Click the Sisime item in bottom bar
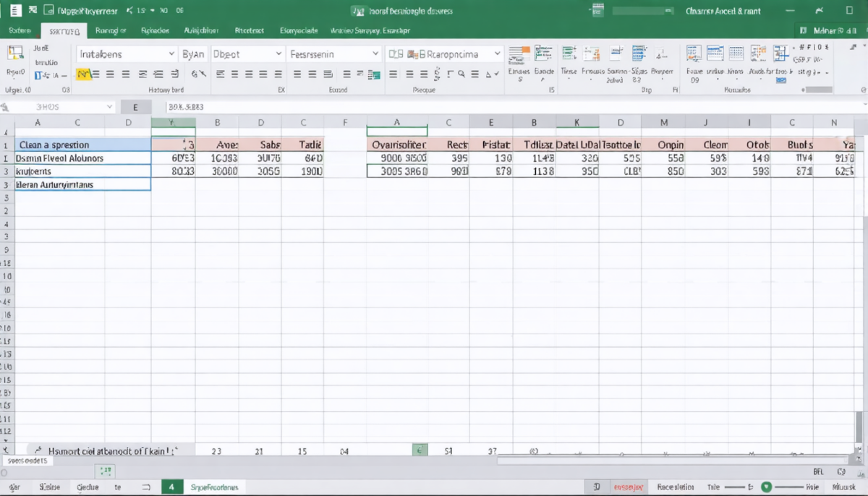This screenshot has height=496, width=868. (x=49, y=487)
